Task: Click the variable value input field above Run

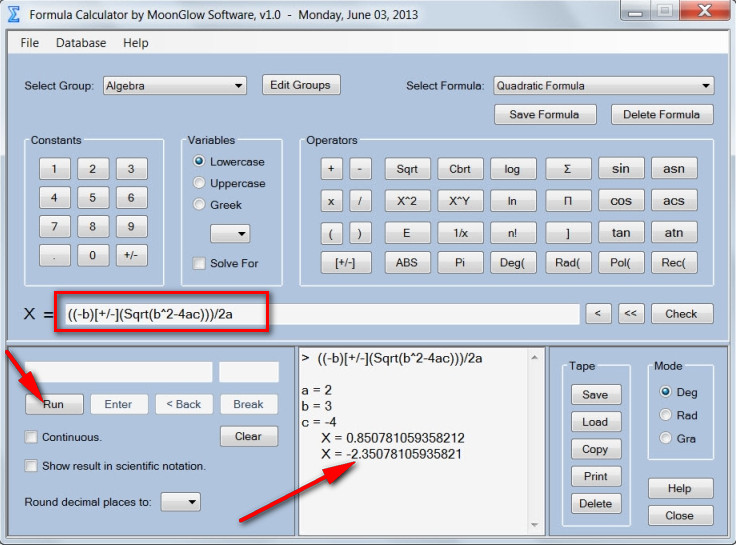Action: [119, 372]
